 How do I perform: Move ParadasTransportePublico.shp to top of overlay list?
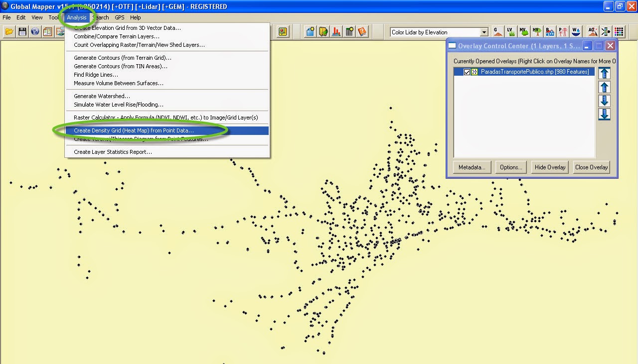click(604, 73)
